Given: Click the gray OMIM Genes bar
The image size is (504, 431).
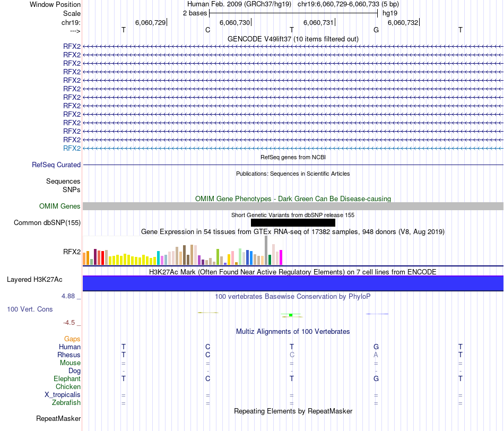Looking at the screenshot, I should [x=293, y=206].
